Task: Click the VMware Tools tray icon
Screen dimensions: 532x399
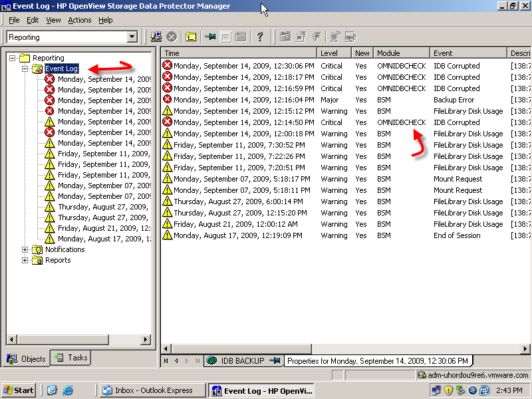Action: click(x=485, y=390)
